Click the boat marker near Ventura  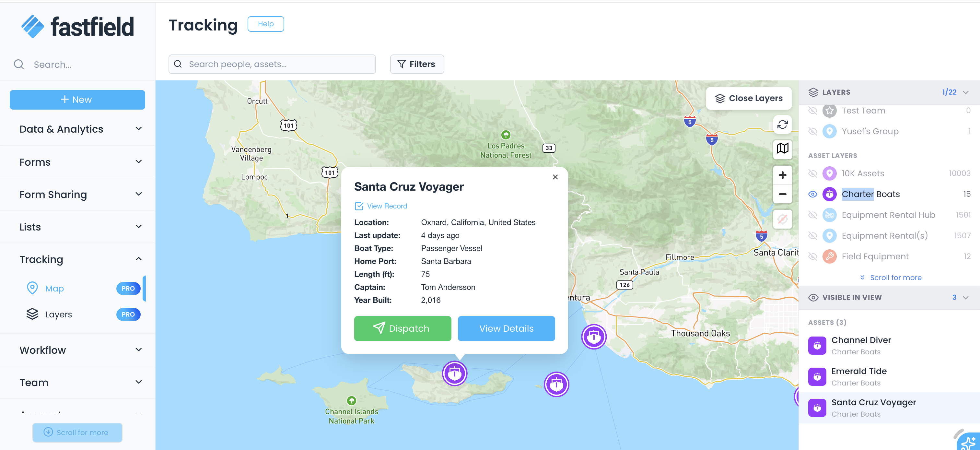coord(593,337)
